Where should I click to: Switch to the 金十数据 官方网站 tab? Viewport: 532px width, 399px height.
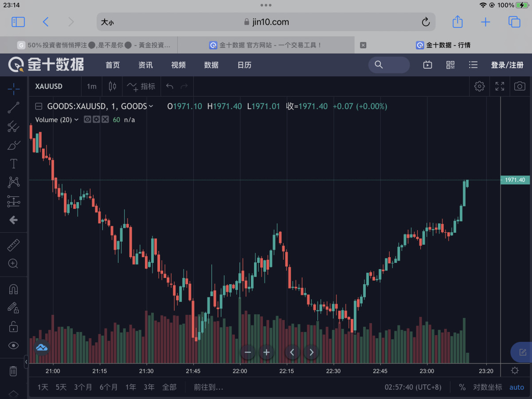(266, 45)
